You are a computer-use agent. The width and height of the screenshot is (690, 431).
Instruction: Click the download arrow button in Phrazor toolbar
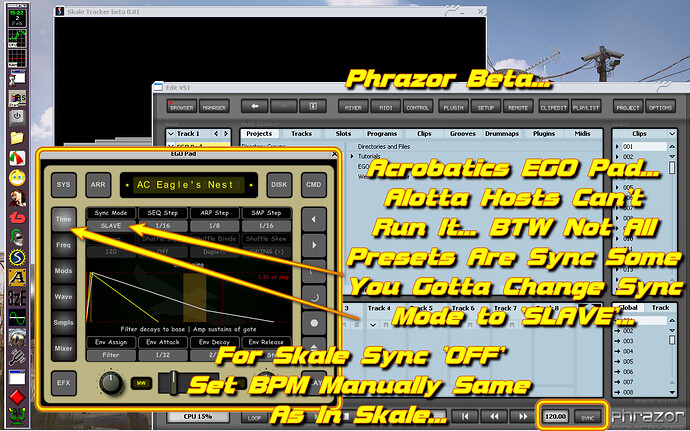[313, 107]
